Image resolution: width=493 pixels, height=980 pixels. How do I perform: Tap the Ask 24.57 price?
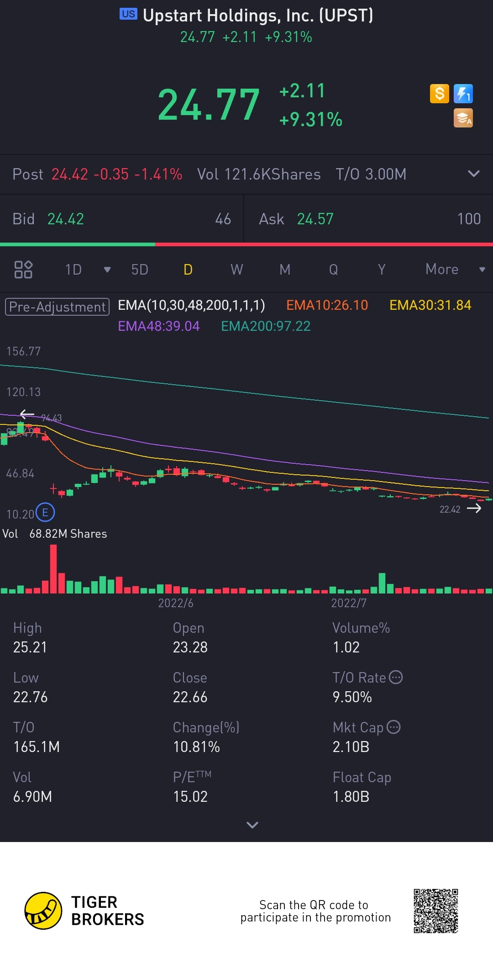[315, 219]
